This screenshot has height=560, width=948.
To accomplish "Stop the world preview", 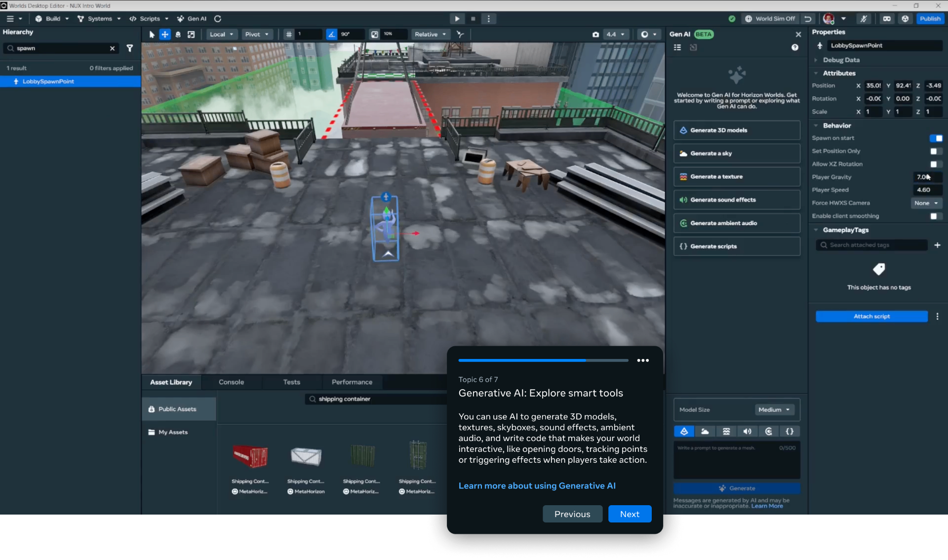I will 473,19.
